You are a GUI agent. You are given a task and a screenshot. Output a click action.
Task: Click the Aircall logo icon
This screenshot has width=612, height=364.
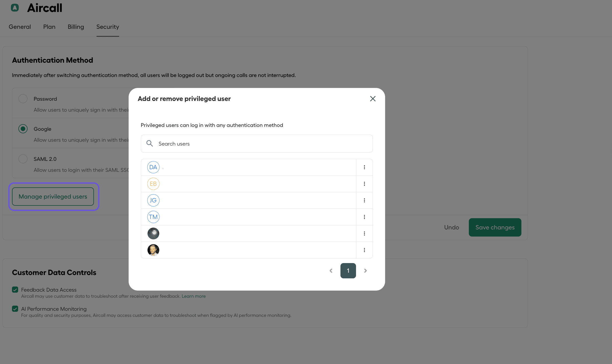(x=15, y=8)
